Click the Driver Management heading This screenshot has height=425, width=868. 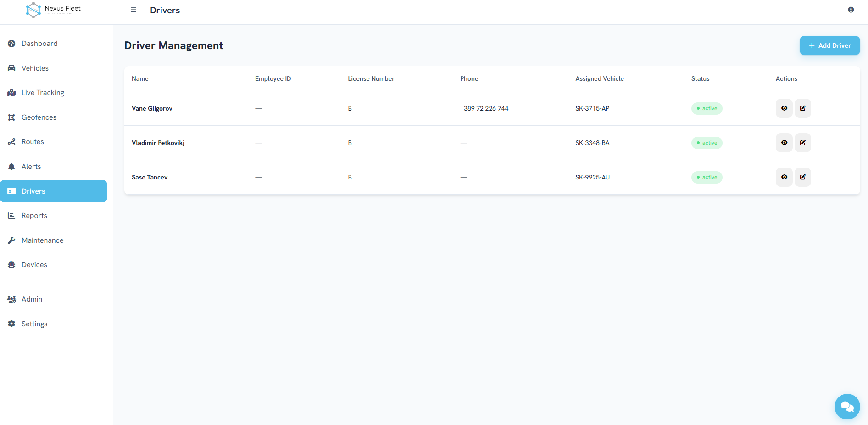[x=173, y=45]
